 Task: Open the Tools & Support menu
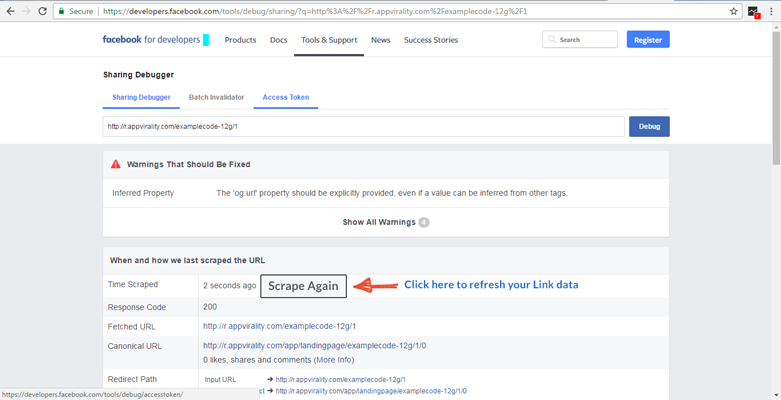pos(329,40)
